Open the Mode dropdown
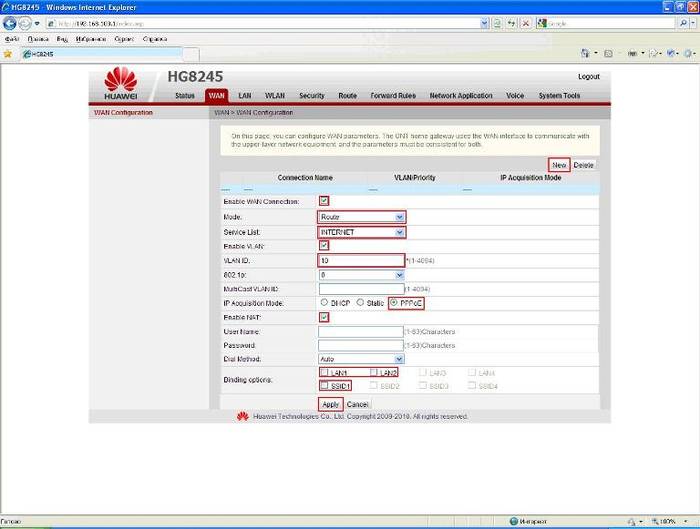The image size is (700, 529). pyautogui.click(x=361, y=216)
